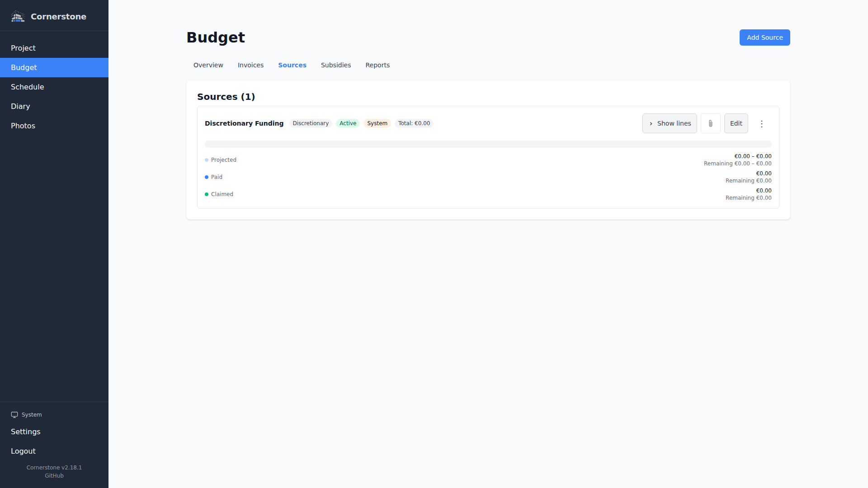This screenshot has height=488, width=868.
Task: Go to Project in sidebar
Action: click(x=54, y=48)
